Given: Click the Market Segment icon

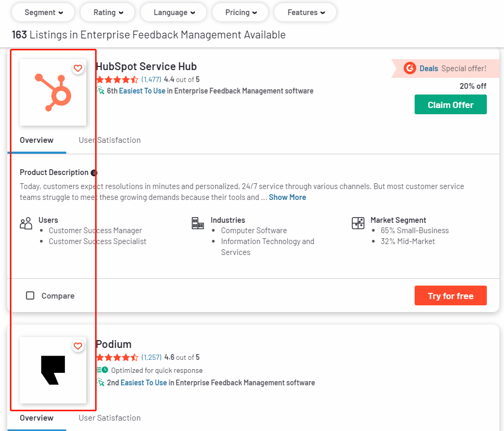Looking at the screenshot, I should pyautogui.click(x=358, y=223).
